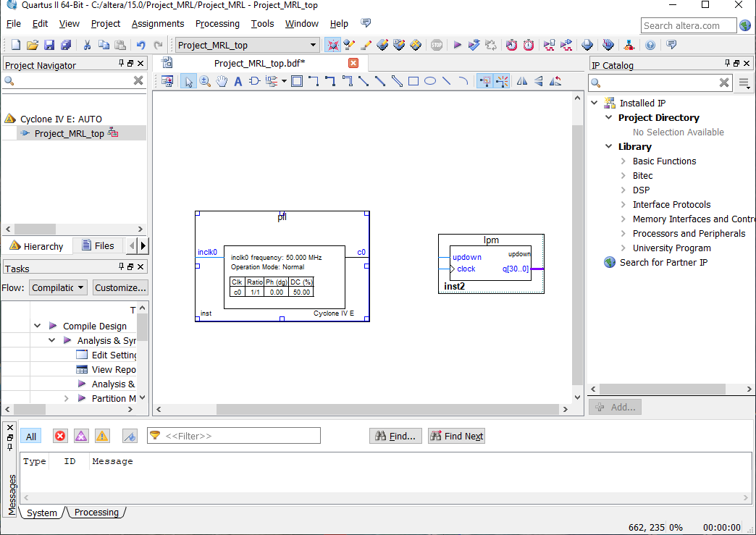Viewport: 756px width, 535px height.
Task: Expand the Basic Functions category
Action: (623, 161)
